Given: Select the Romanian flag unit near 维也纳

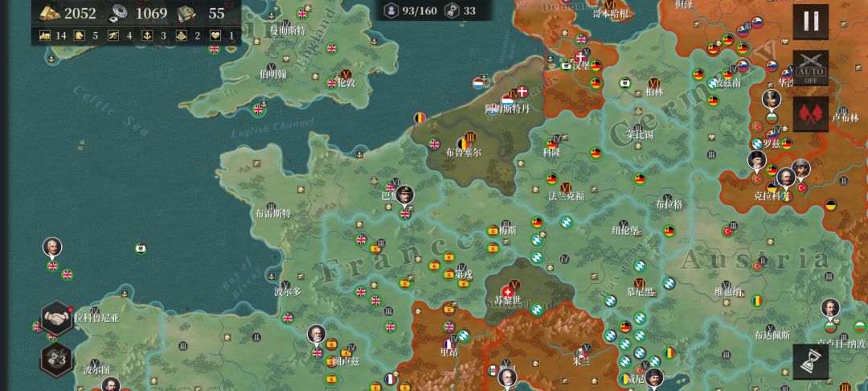Looking at the screenshot, I should coord(757,301).
